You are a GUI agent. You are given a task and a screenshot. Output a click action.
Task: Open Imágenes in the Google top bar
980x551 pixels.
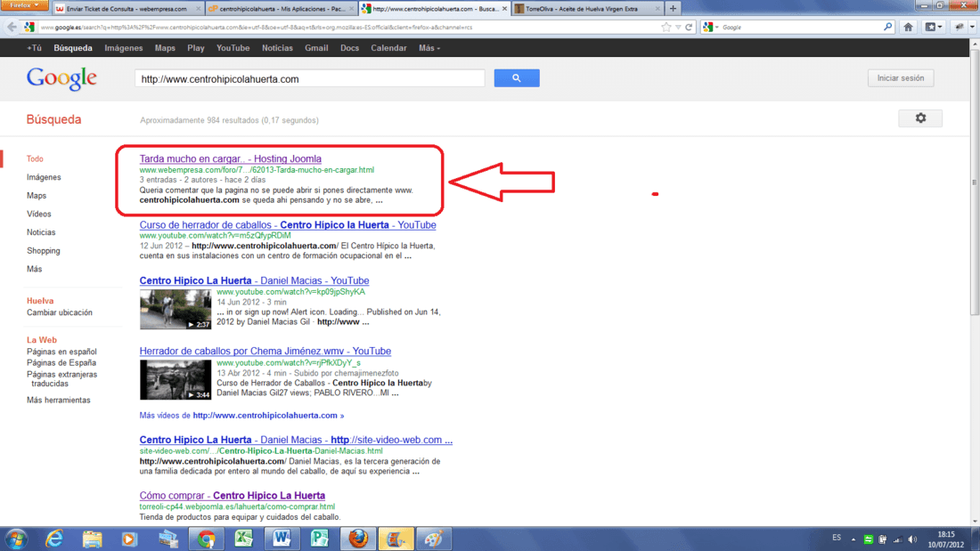[x=124, y=48]
